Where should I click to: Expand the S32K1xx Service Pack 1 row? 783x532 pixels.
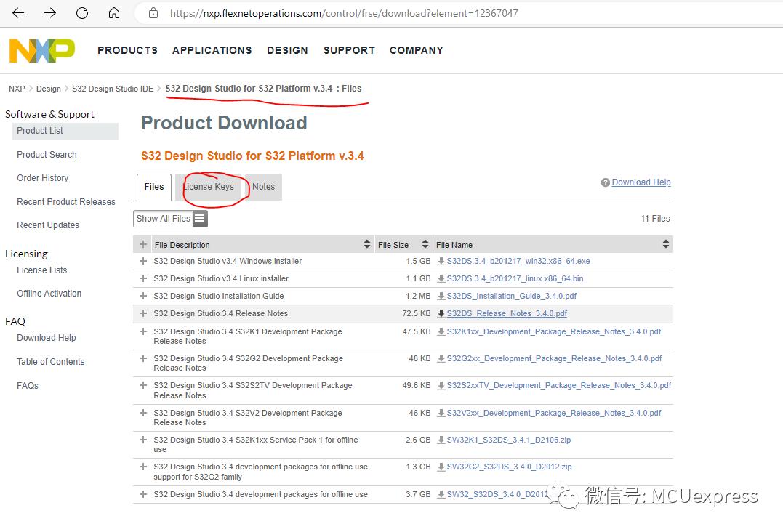(x=143, y=440)
